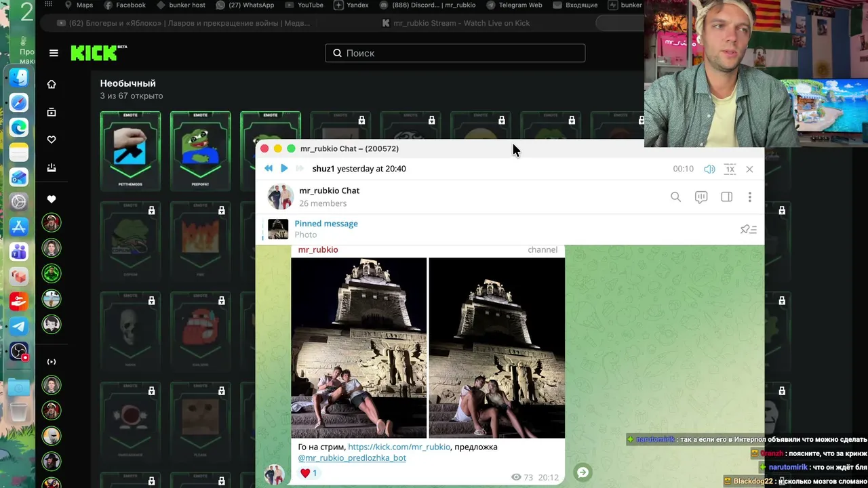Open the Facebook bookmark

tap(125, 5)
